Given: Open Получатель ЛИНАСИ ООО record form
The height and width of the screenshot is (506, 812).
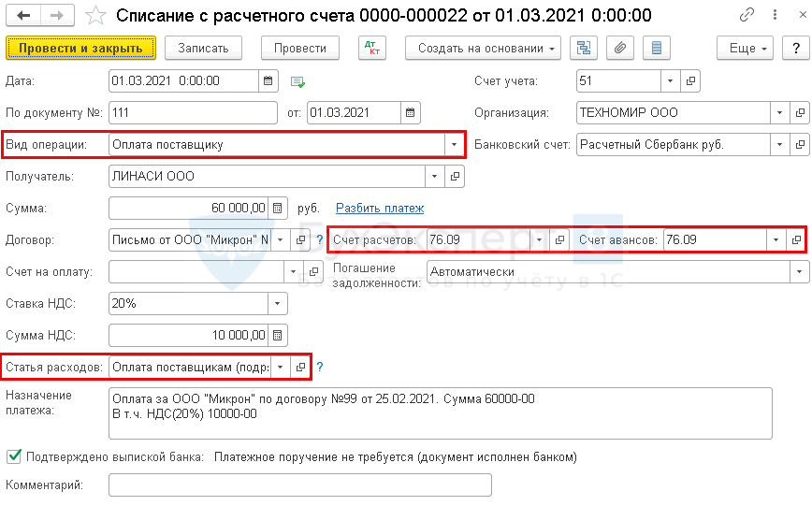Looking at the screenshot, I should pos(455,176).
